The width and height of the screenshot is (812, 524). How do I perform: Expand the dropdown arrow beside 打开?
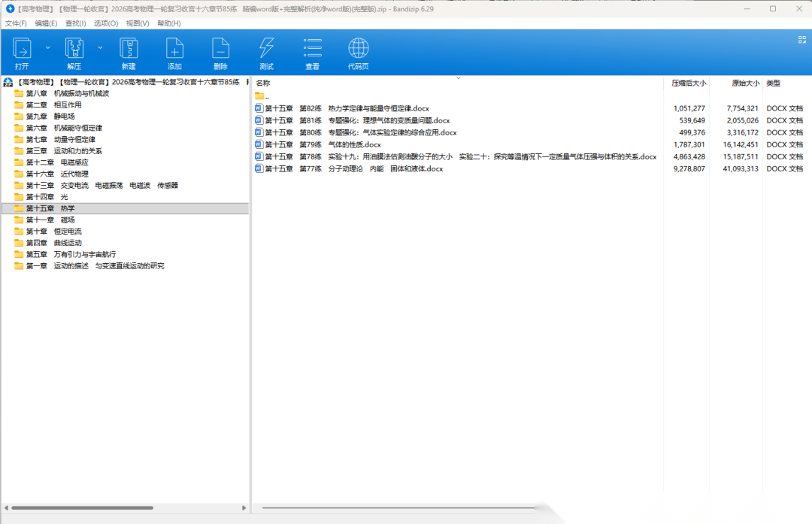[48, 47]
